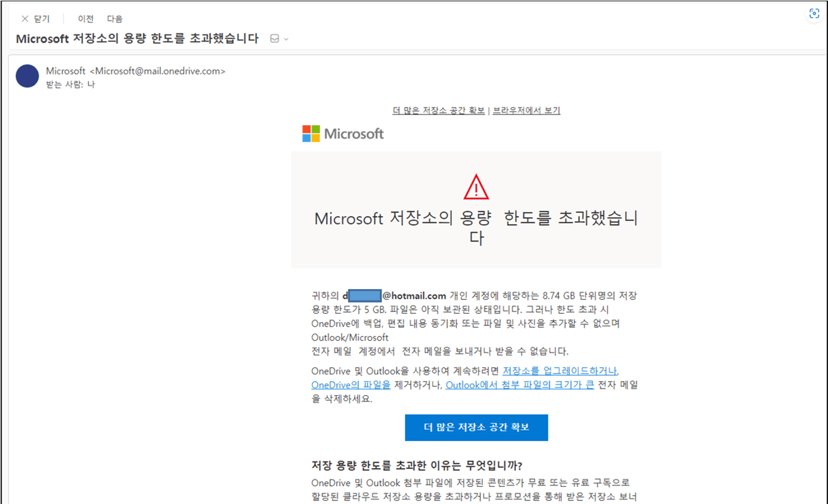The image size is (828, 504).
Task: Open the top '더 많은 저장소 공간 확보' link
Action: (x=438, y=111)
